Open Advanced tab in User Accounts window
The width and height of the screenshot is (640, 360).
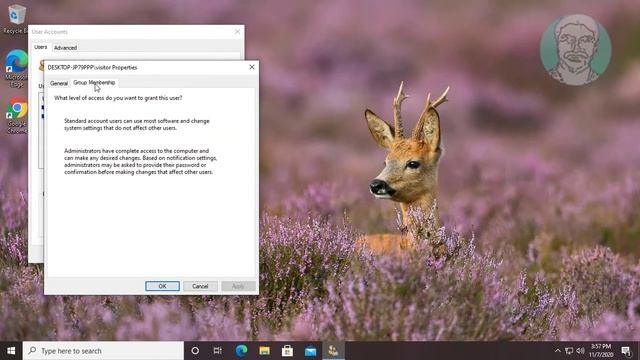65,48
